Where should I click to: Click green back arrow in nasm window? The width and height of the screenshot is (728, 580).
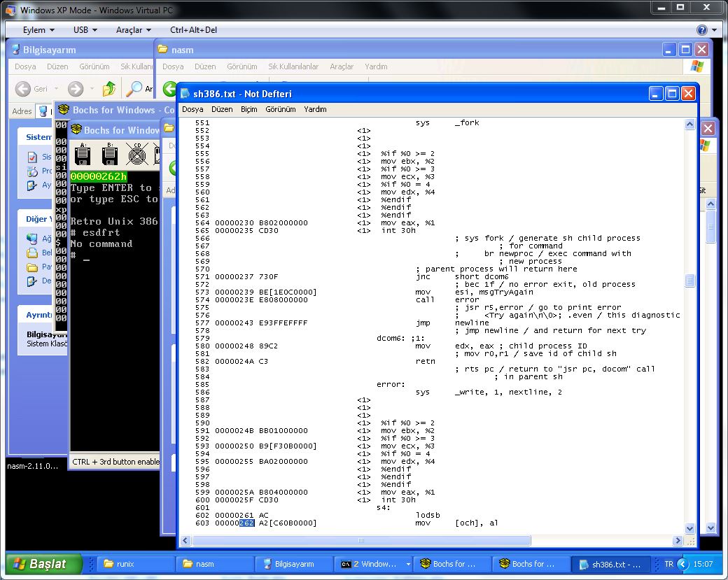(169, 89)
